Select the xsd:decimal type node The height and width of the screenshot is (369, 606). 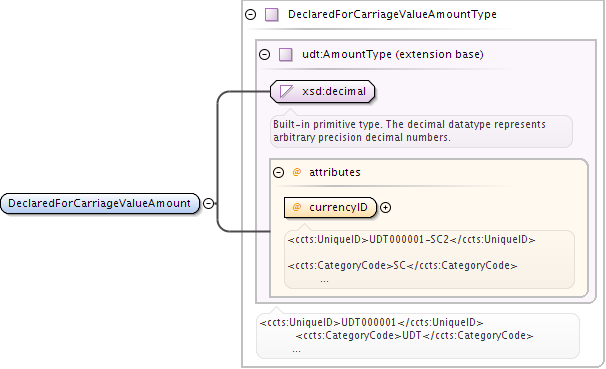pos(322,92)
